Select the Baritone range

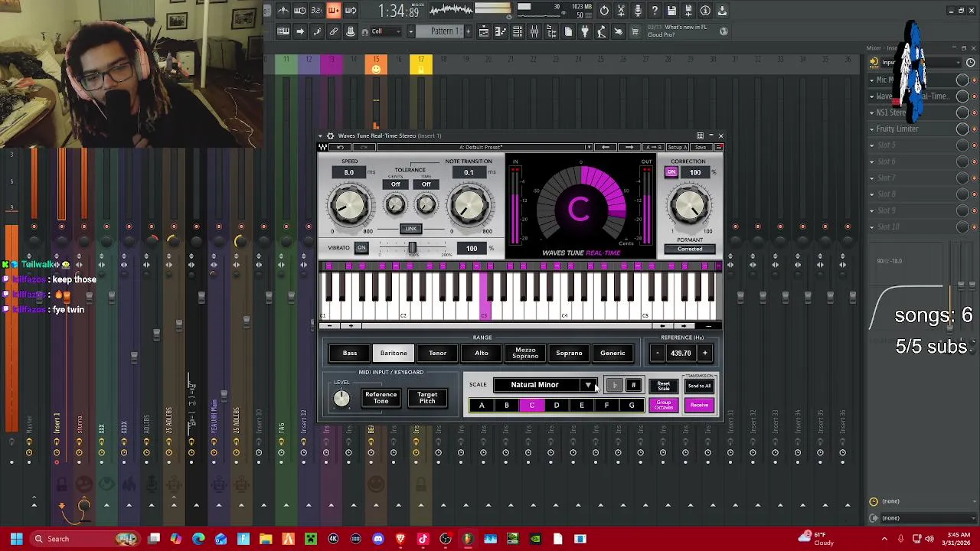click(394, 353)
